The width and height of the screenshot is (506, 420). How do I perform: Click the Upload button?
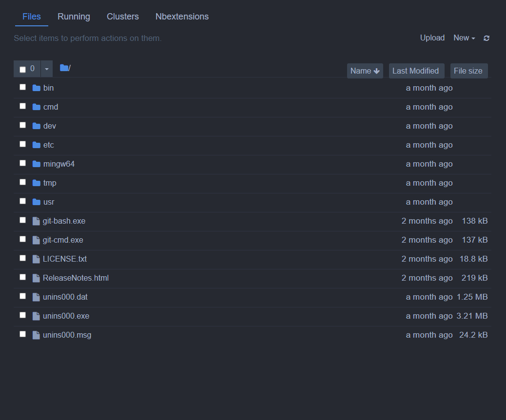pos(432,38)
